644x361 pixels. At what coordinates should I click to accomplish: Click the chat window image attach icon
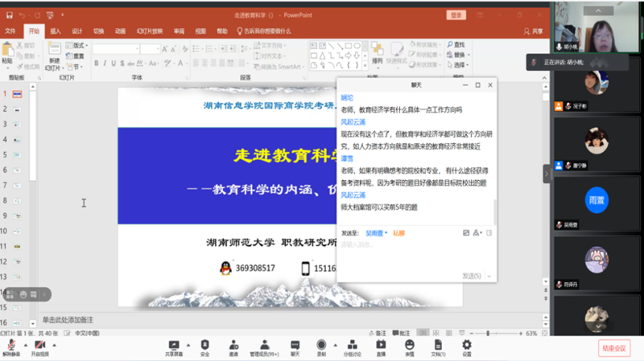tap(466, 233)
